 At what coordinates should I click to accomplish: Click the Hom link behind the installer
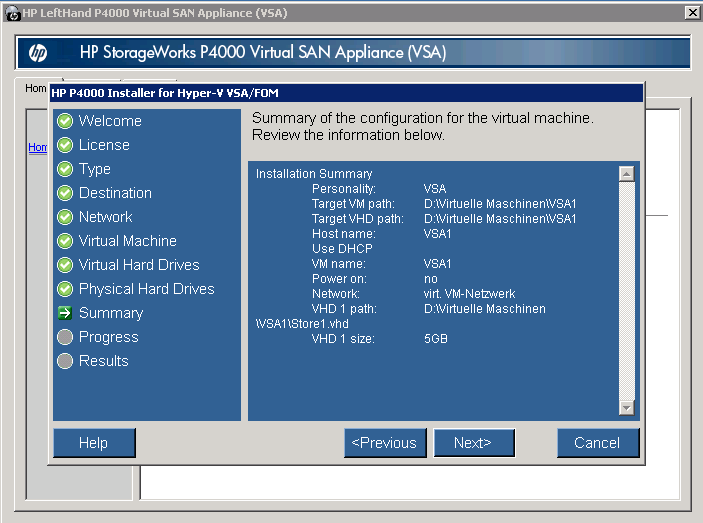click(x=38, y=147)
